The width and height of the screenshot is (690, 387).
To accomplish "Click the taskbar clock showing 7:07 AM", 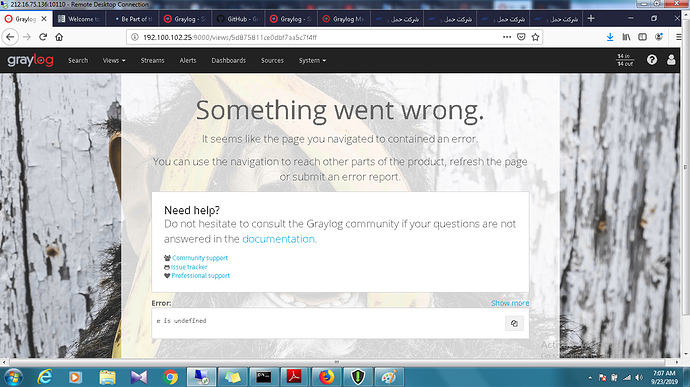I will click(x=664, y=377).
